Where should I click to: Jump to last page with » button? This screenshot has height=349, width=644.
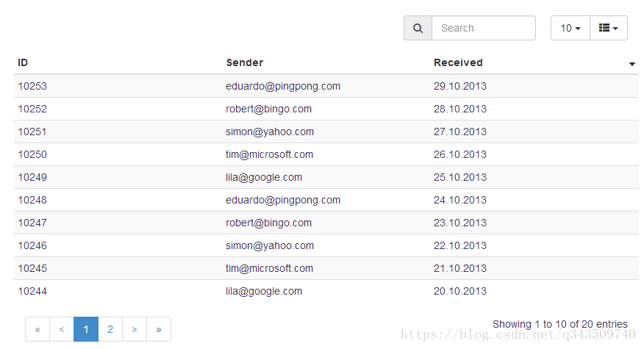click(x=159, y=329)
